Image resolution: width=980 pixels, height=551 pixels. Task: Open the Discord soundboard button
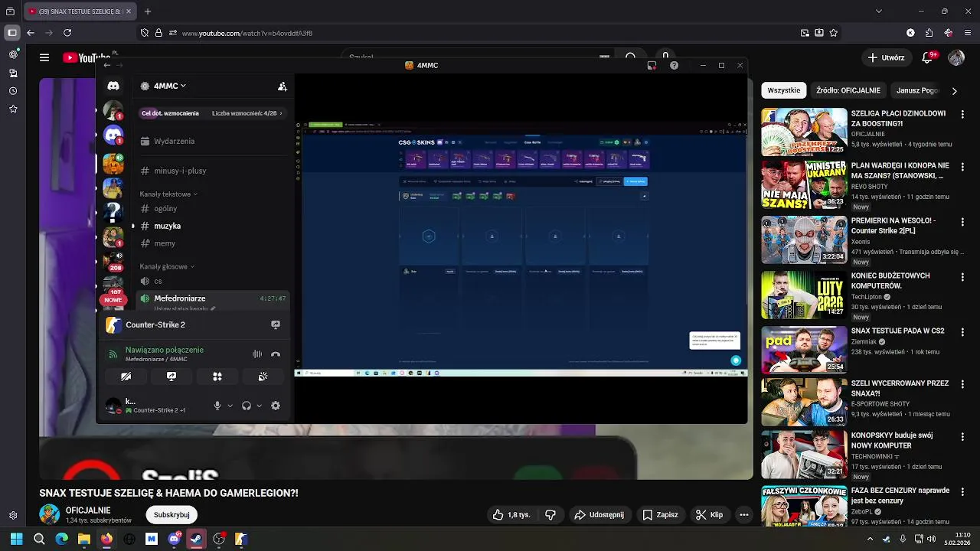click(263, 377)
